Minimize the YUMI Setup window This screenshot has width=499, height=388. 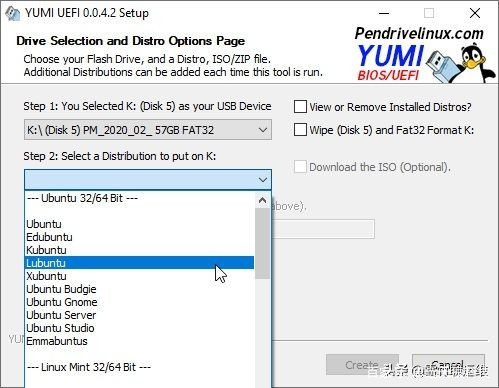(x=384, y=13)
